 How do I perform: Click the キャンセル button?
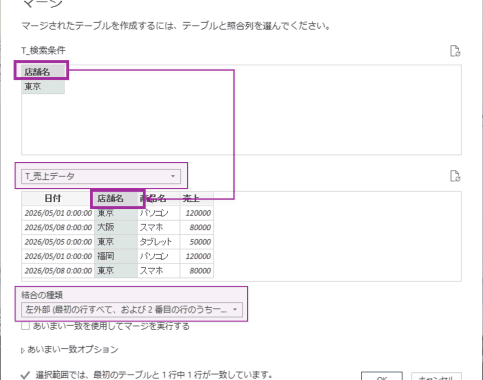click(436, 377)
